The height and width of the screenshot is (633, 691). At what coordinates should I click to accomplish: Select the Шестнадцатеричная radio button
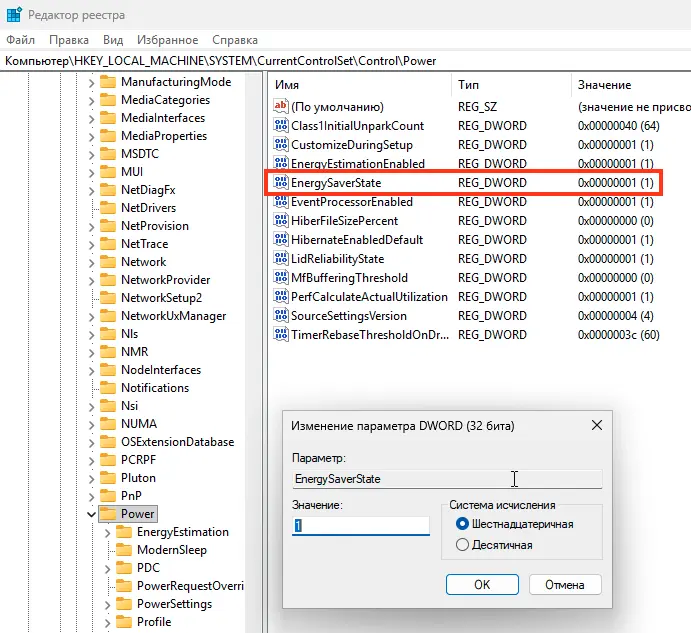point(462,524)
